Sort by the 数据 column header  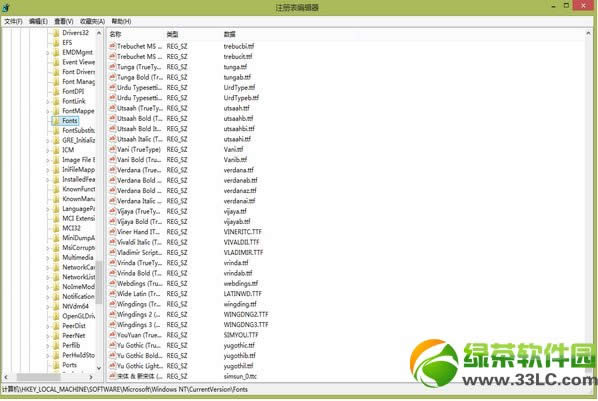pyautogui.click(x=230, y=34)
